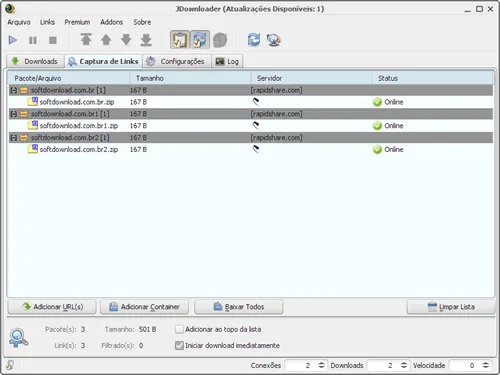Viewport: 500px width, 375px height.
Task: Switch to the Log tab
Action: pyautogui.click(x=227, y=61)
